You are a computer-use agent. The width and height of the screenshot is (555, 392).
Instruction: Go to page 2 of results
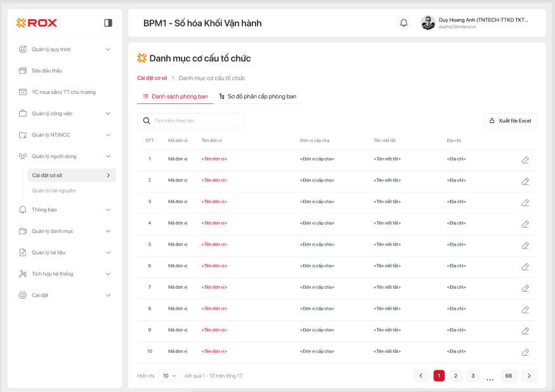455,376
